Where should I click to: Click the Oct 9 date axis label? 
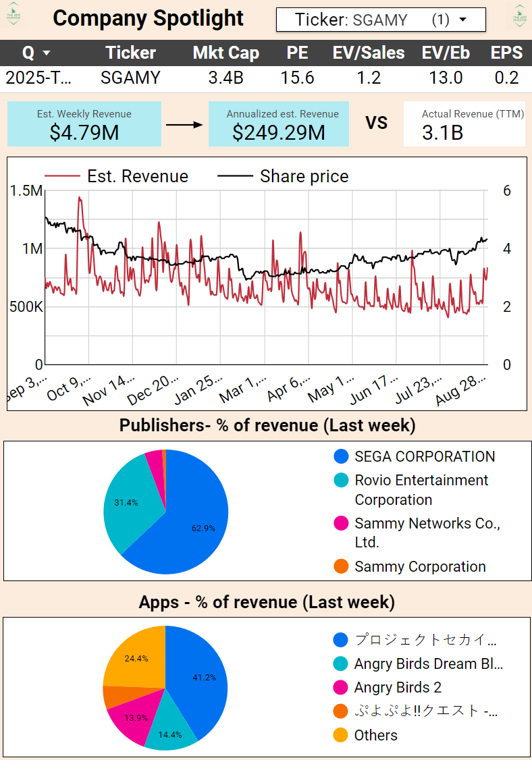[68, 389]
